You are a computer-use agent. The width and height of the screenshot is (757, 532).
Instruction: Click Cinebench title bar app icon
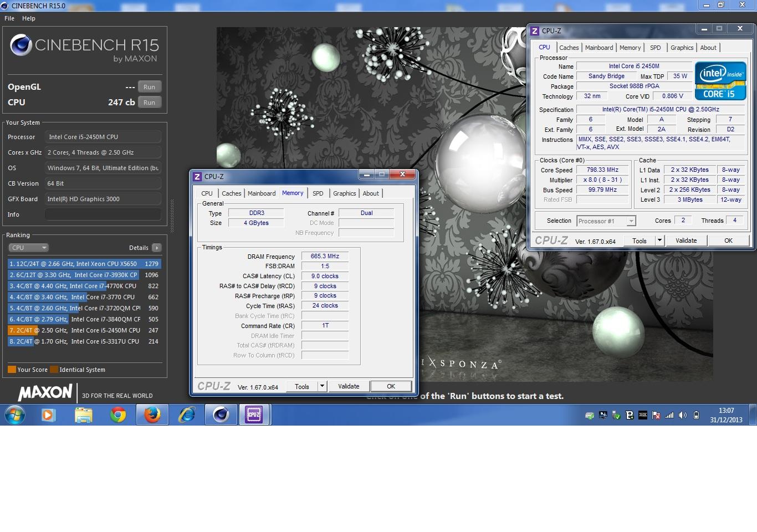coord(5,6)
